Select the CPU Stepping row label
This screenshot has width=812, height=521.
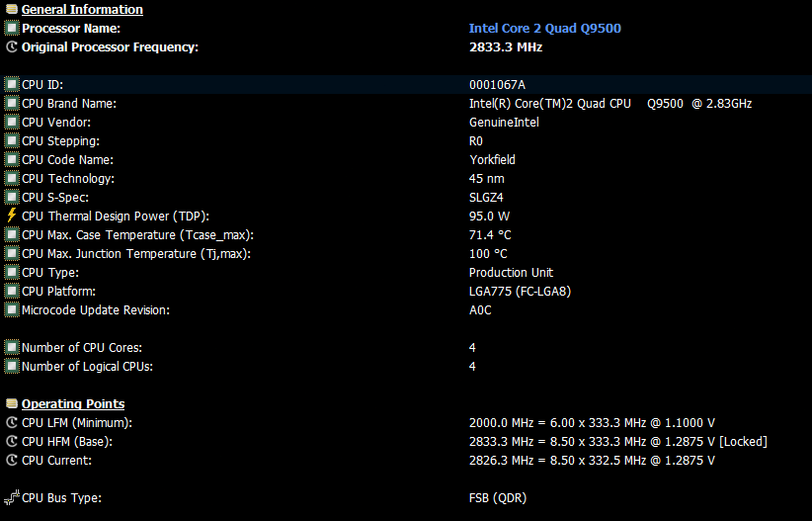[60, 141]
